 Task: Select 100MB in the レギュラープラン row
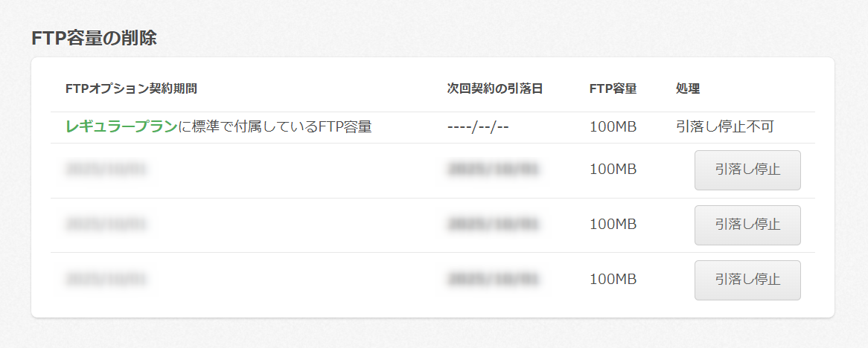(613, 127)
